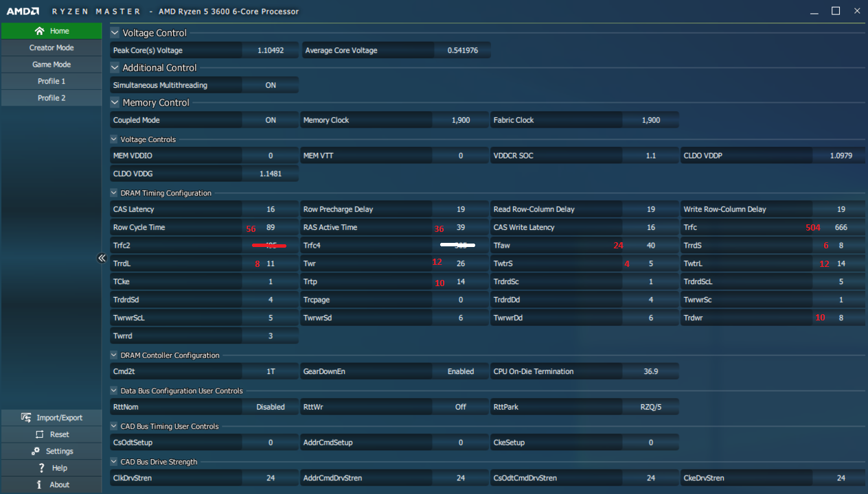Click the VDDCR SOC 1.1 value
Viewport: 868px width, 494px height.
(x=651, y=156)
